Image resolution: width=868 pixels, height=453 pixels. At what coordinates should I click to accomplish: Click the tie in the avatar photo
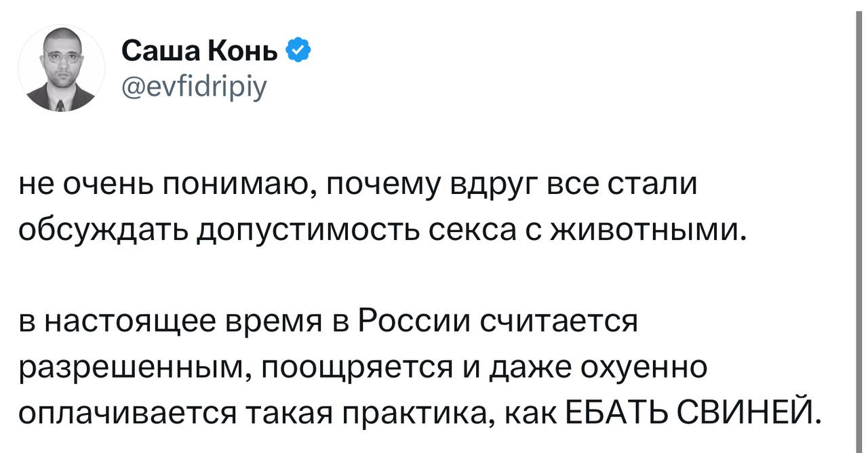[x=61, y=104]
